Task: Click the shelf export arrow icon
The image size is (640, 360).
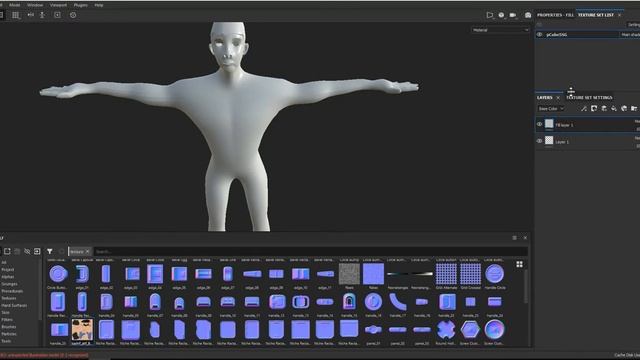Action: tap(37, 251)
